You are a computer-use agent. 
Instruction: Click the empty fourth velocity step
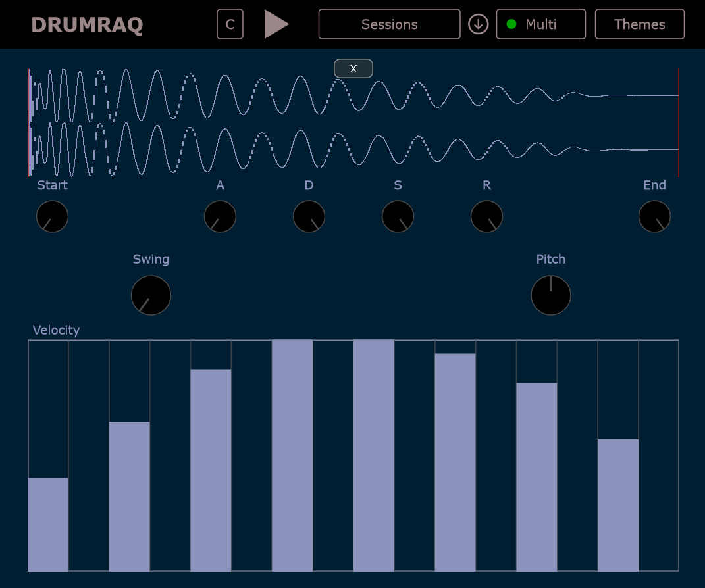click(170, 456)
